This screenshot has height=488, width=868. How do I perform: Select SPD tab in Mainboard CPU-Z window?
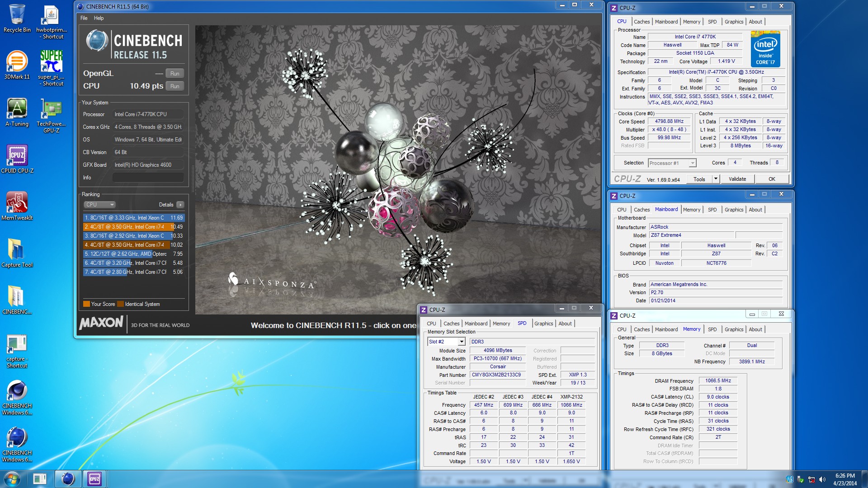tap(712, 210)
